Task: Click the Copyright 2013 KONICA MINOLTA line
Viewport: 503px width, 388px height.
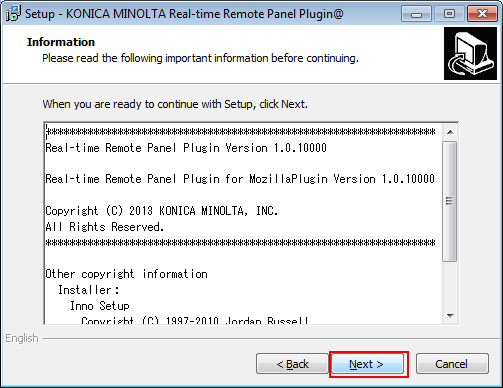Action: coord(162,211)
